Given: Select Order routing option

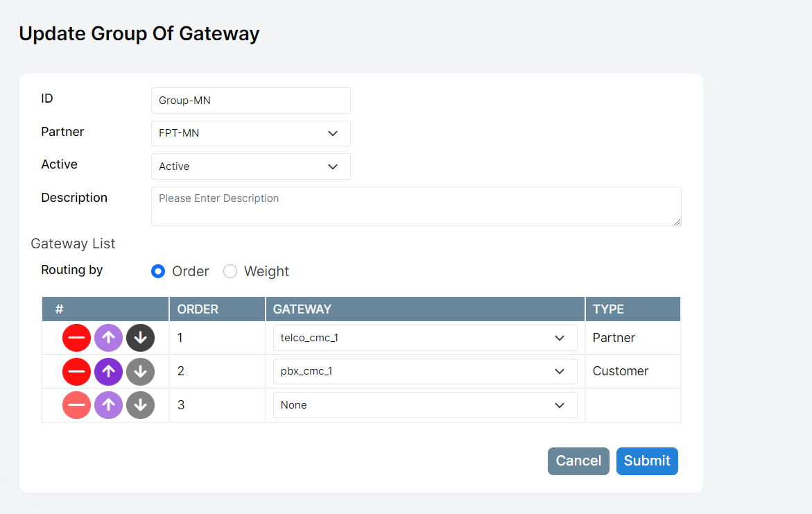Looking at the screenshot, I should [158, 271].
